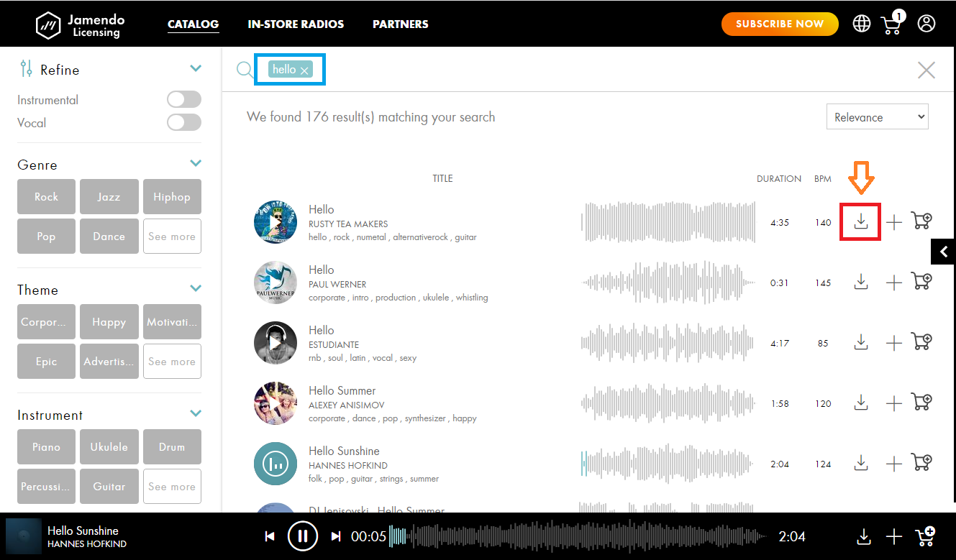Add Paul Werner's Hello to cart
The width and height of the screenshot is (956, 560).
[x=921, y=281]
